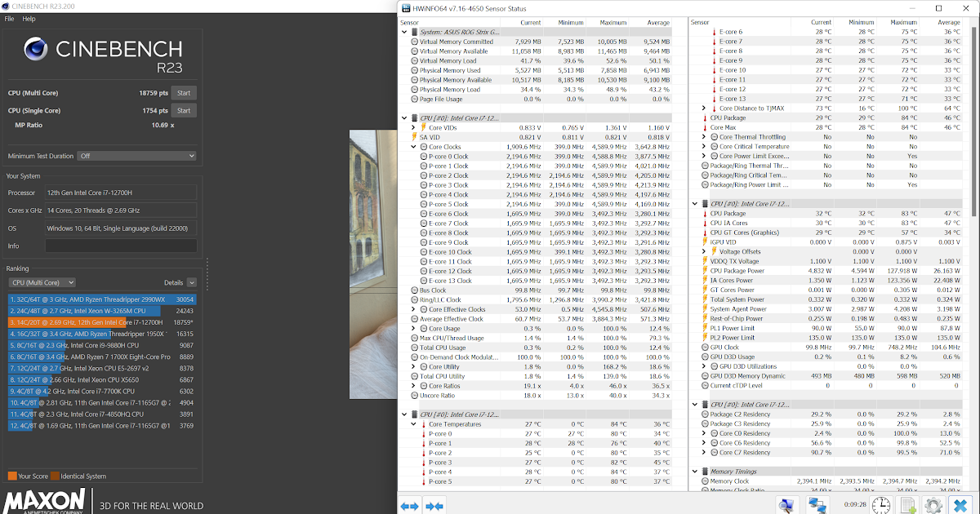Click the lightning icon next to Core VIDs
Screen dimensions: 980x514
(424, 127)
